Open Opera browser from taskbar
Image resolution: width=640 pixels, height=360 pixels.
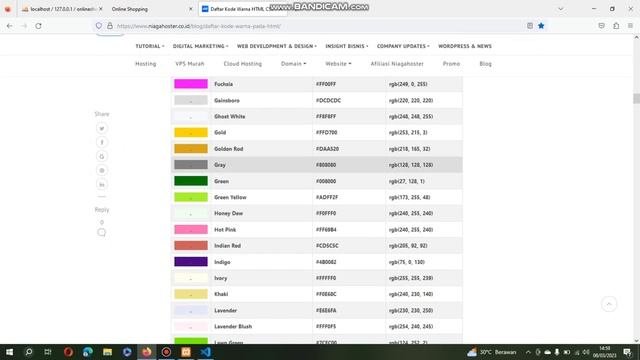click(x=68, y=352)
